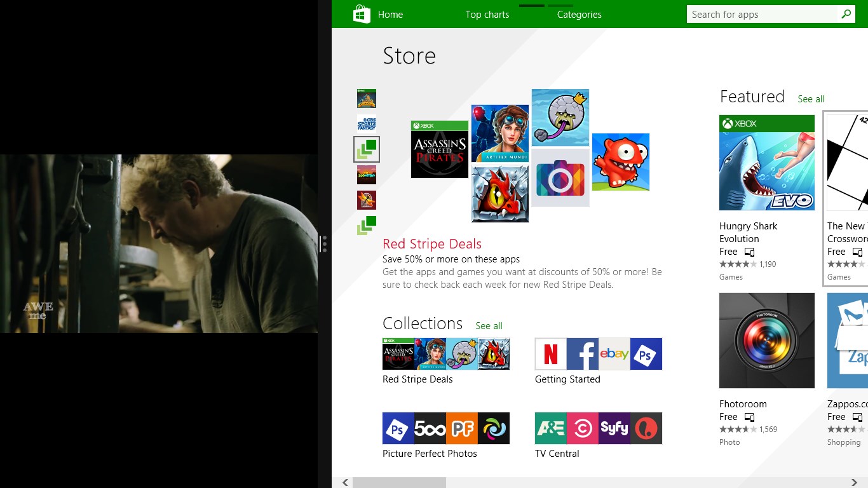Select the Zoombinis-style sunset game spotlight thumbnail
The height and width of the screenshot is (488, 868).
[367, 175]
